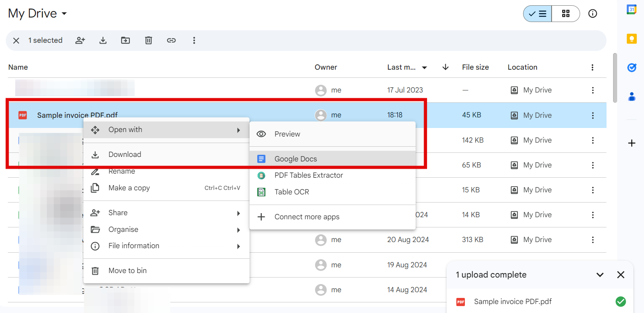The image size is (644, 313).
Task: Select the row modified 14 Aug 2024
Action: click(307, 290)
